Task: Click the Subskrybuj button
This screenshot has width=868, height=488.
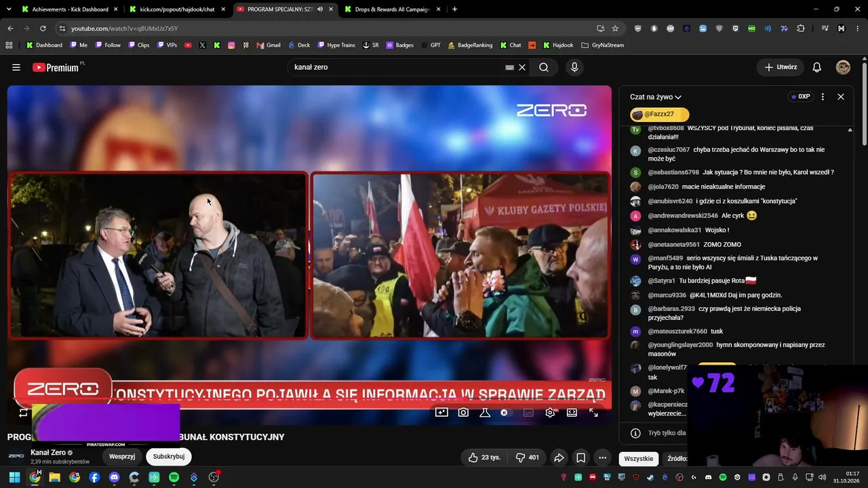Action: tap(169, 456)
